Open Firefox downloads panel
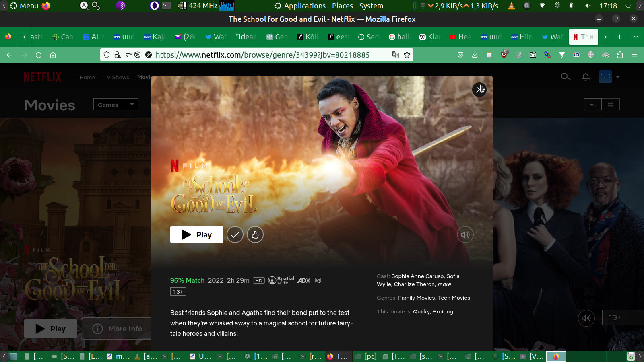The height and width of the screenshot is (362, 644). (475, 55)
